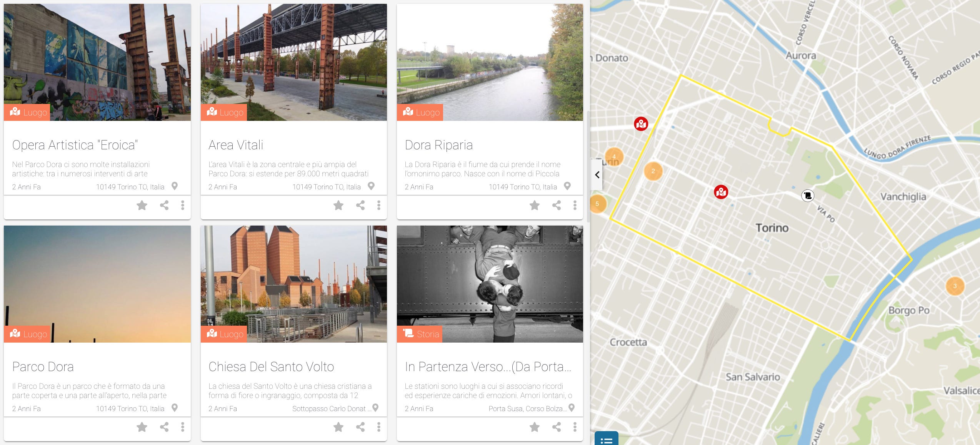Star the In Partenza Verso story card
Viewport: 980px width, 445px height.
click(x=535, y=427)
